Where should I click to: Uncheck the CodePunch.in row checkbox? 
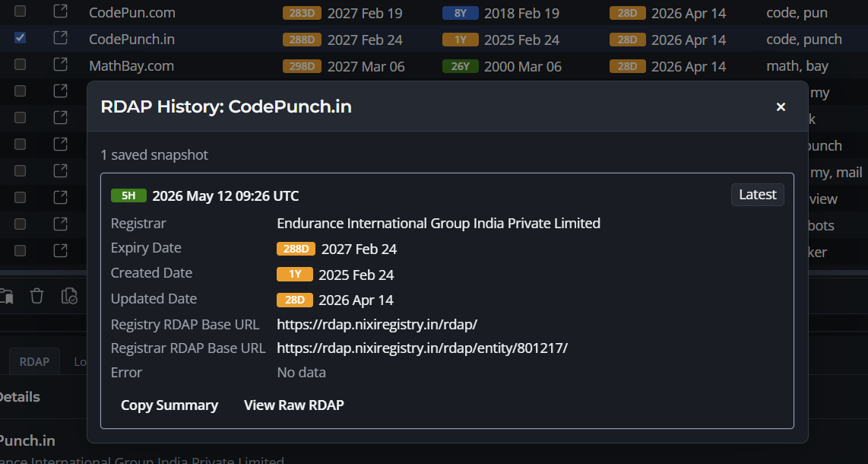point(20,37)
